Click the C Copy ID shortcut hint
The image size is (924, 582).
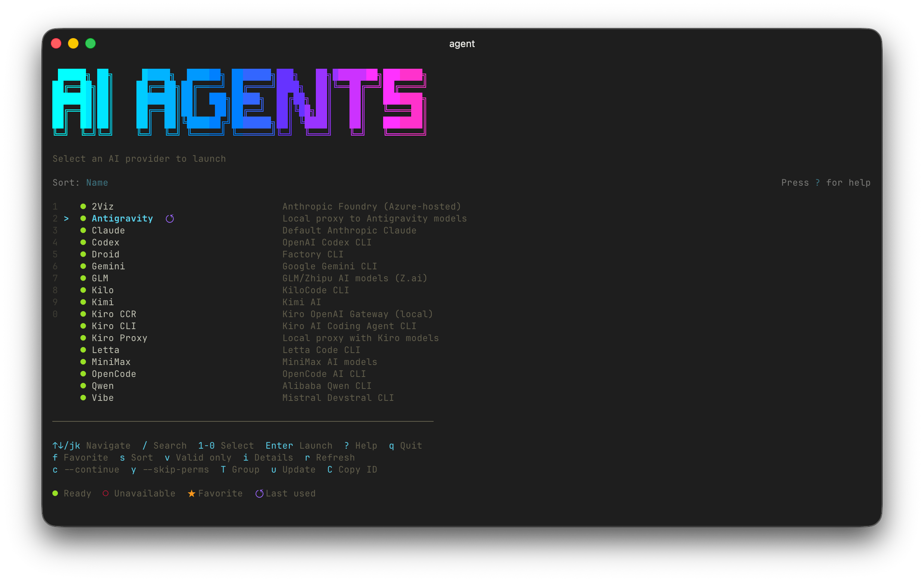[352, 469]
